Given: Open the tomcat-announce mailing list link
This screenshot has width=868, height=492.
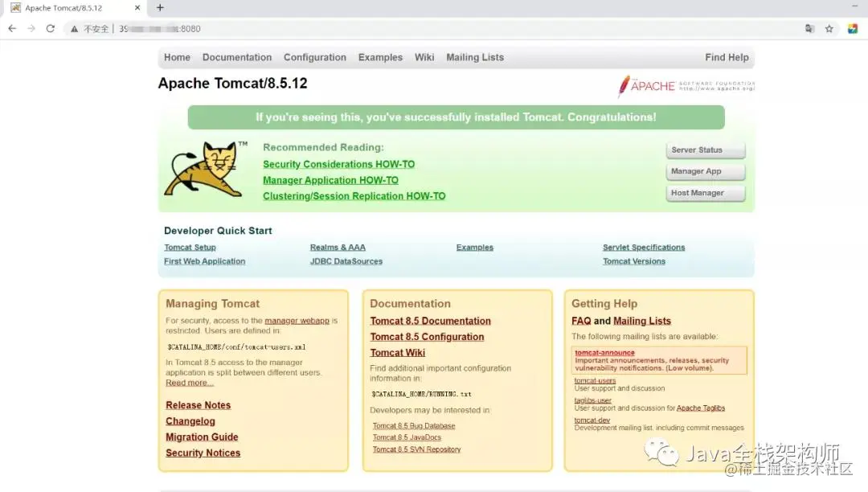Looking at the screenshot, I should coord(604,353).
